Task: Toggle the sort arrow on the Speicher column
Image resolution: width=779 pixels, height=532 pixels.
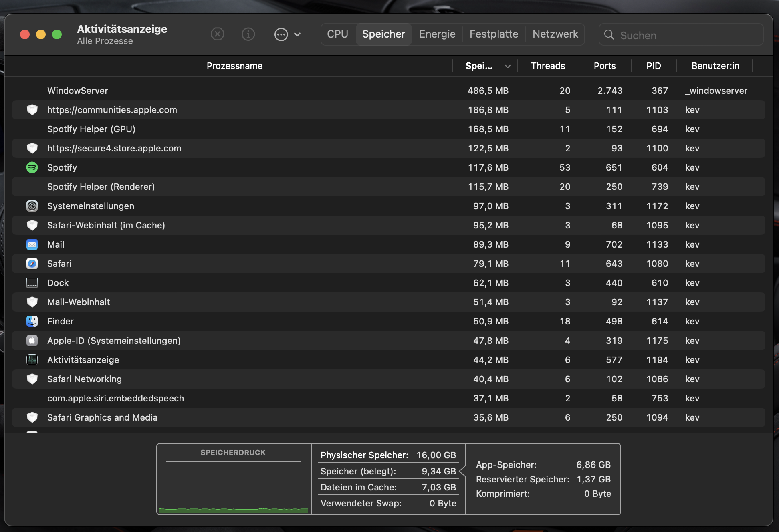Action: 507,66
